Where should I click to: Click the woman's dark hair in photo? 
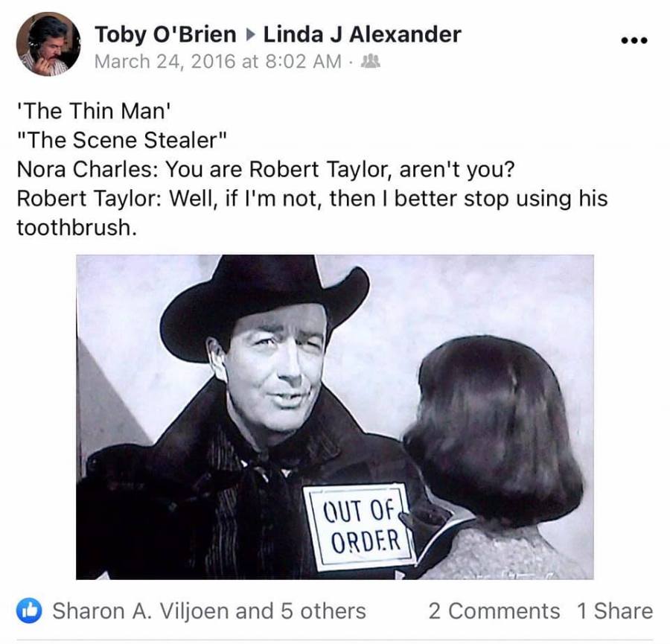494,432
